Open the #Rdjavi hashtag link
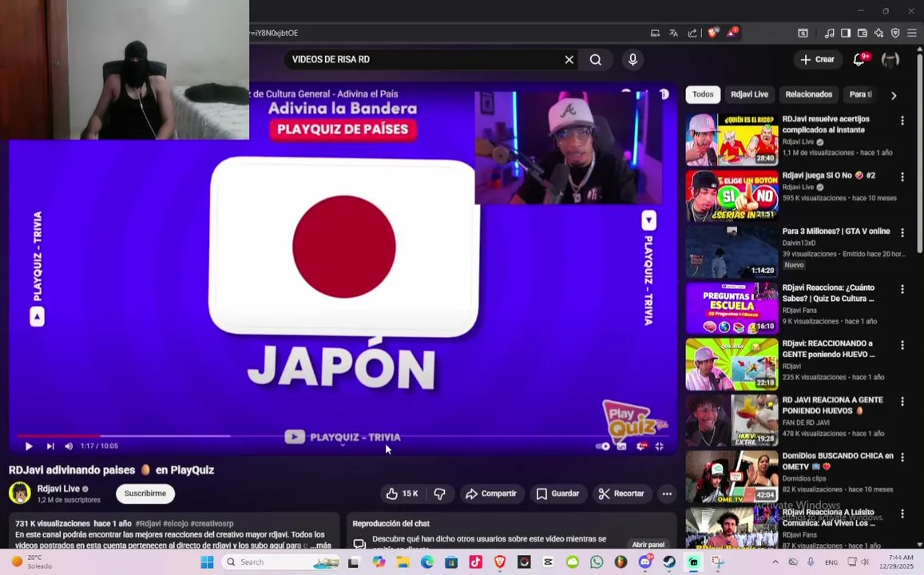The width and height of the screenshot is (924, 575). tap(148, 524)
